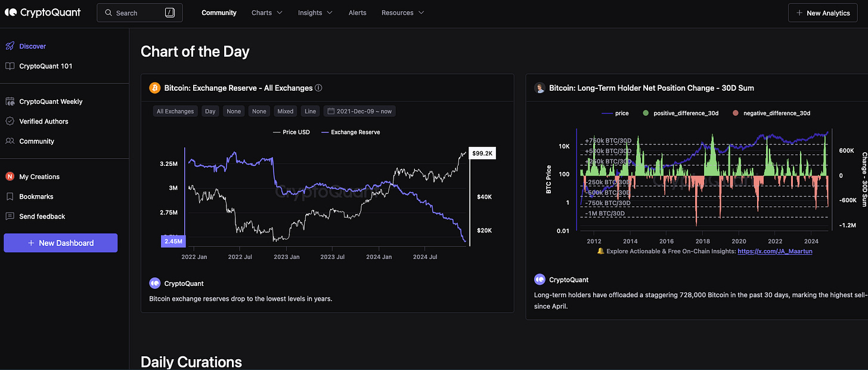868x370 pixels.
Task: Click the CryptoQuant author name under Exchange Reserve chart
Action: click(184, 283)
